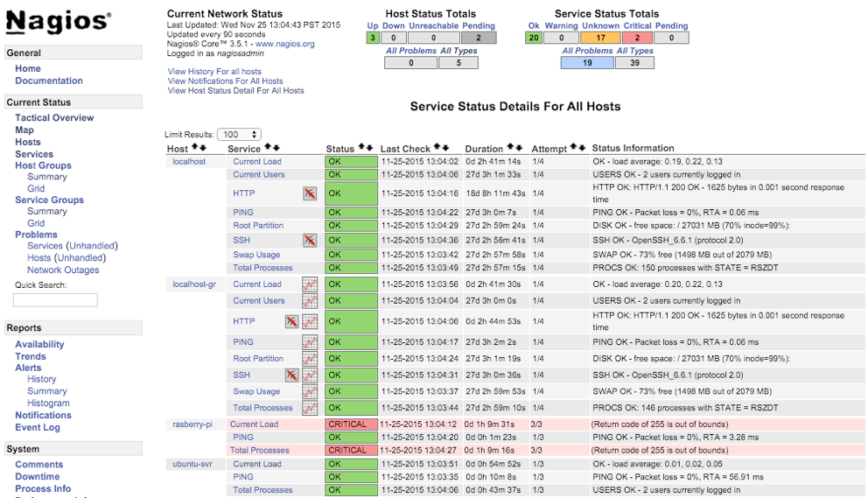Open the Limit Results dropdown
The image size is (868, 498).
click(239, 135)
